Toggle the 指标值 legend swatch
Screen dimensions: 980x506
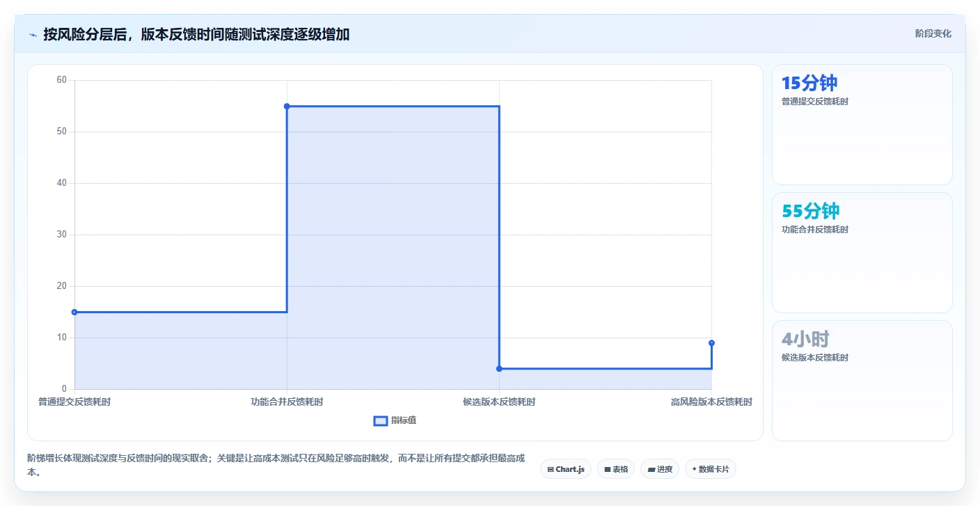(x=381, y=420)
